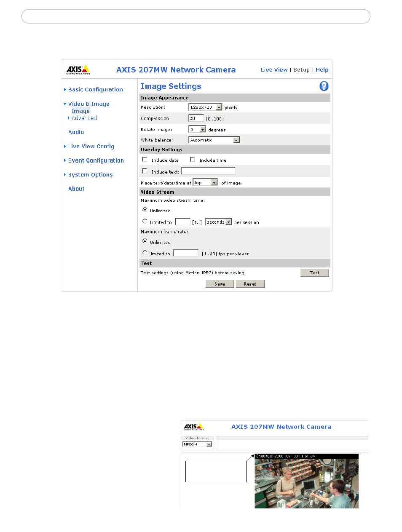Expand the System Options menu
The height and width of the screenshot is (532, 402).
(x=90, y=175)
